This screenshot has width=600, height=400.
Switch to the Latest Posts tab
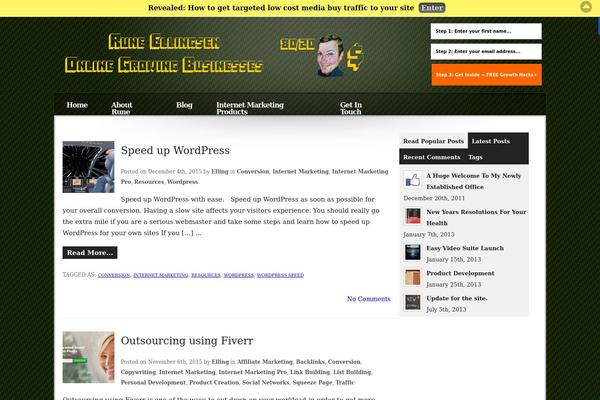point(491,141)
